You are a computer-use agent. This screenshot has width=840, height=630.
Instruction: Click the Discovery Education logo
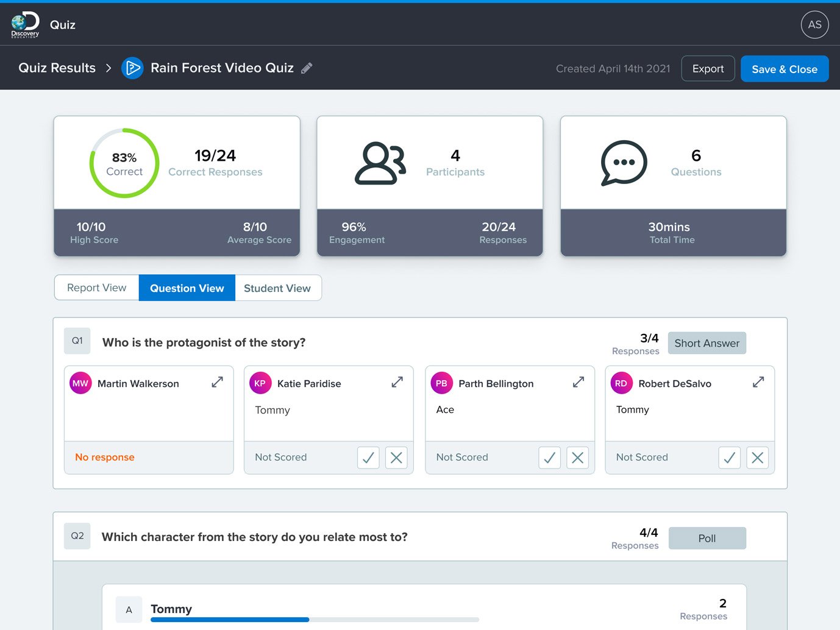tap(25, 25)
